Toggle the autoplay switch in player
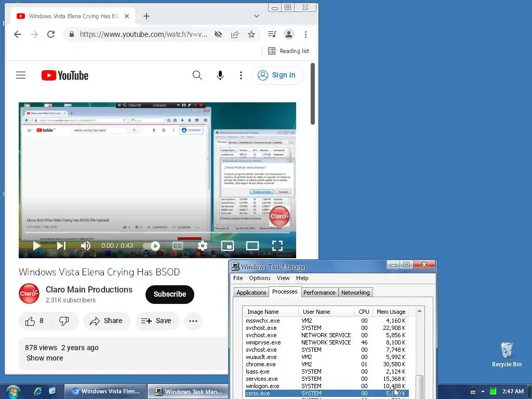The image size is (532, 399). [151, 246]
